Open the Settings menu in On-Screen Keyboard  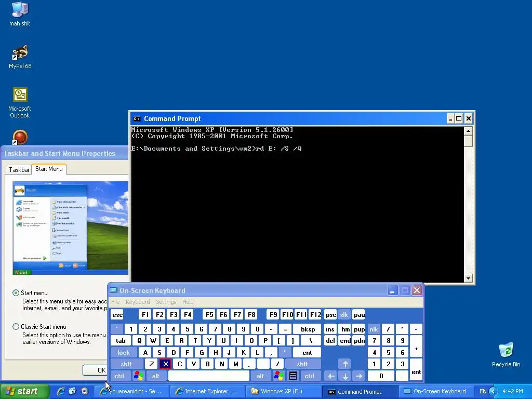(x=166, y=302)
